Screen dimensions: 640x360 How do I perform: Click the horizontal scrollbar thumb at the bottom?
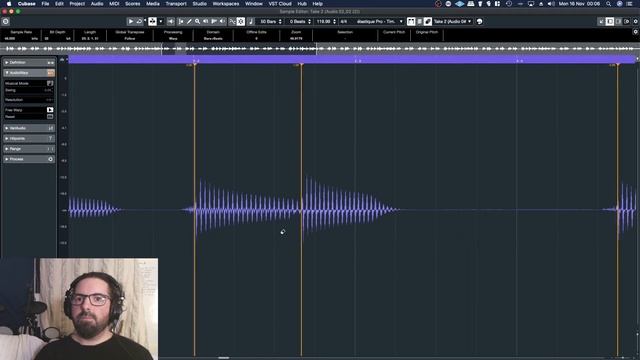pyautogui.click(x=224, y=358)
